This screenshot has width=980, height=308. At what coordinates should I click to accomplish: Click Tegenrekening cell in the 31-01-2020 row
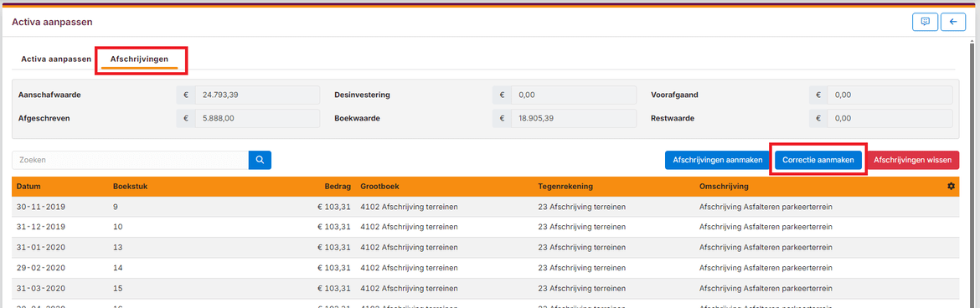pyautogui.click(x=582, y=248)
